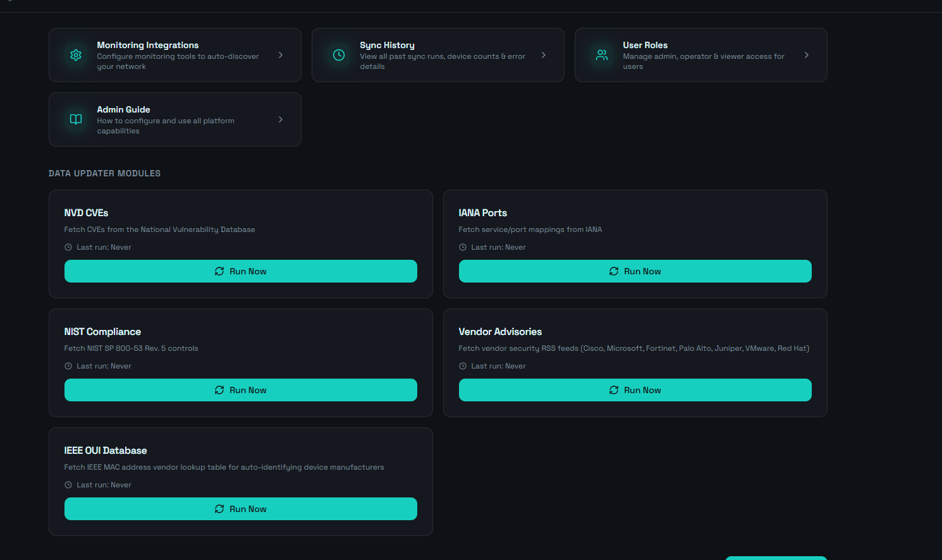The image size is (942, 560).
Task: Click the clock icon on Sync History card
Action: [x=338, y=55]
